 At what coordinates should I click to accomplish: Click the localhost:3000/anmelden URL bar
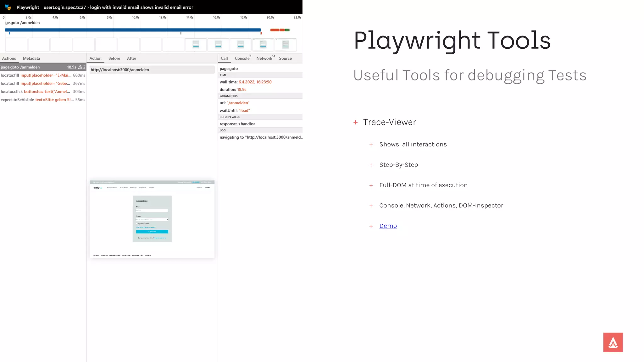[152, 70]
